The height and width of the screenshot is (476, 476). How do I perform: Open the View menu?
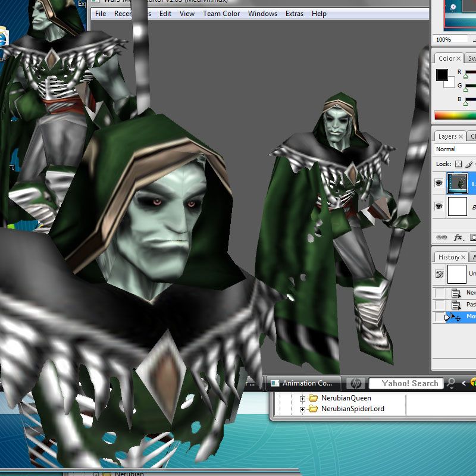pos(187,14)
